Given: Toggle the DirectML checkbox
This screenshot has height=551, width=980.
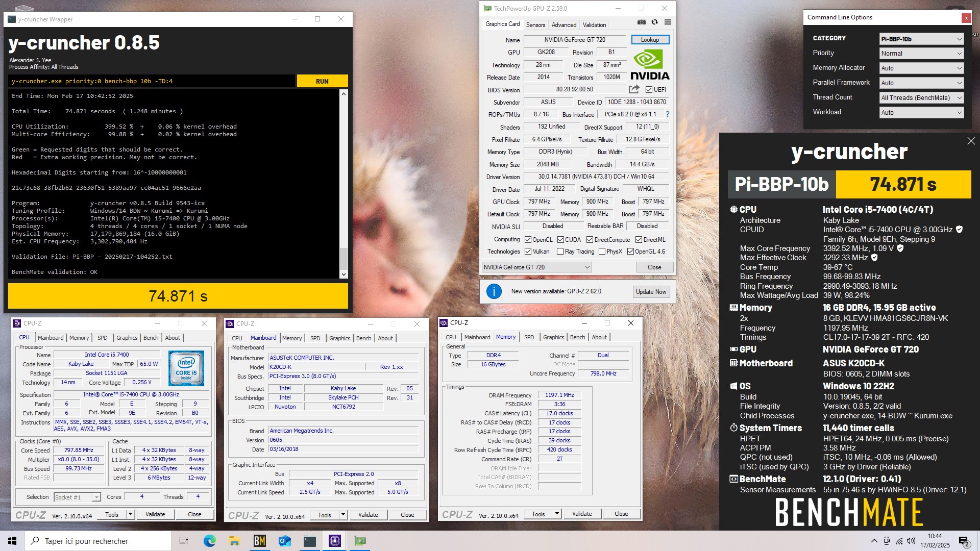Looking at the screenshot, I should [639, 240].
